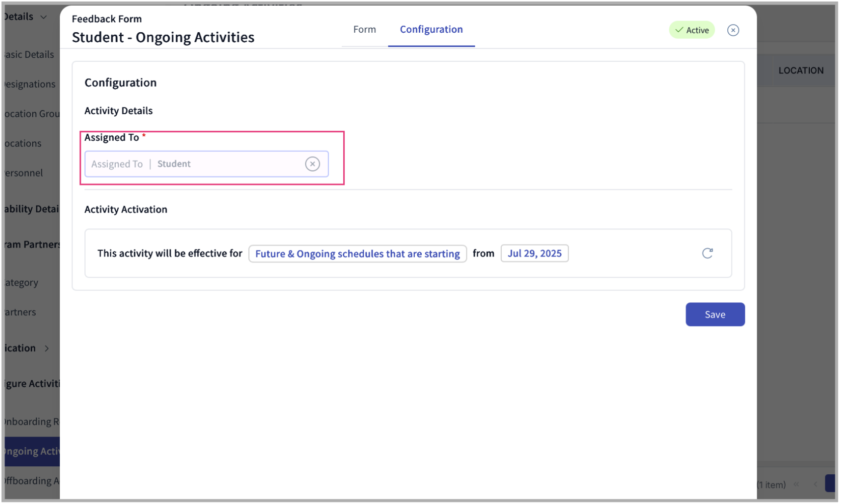Image resolution: width=841 pixels, height=504 pixels.
Task: Dismiss the Feedback Form via the circular close icon
Action: tap(733, 30)
